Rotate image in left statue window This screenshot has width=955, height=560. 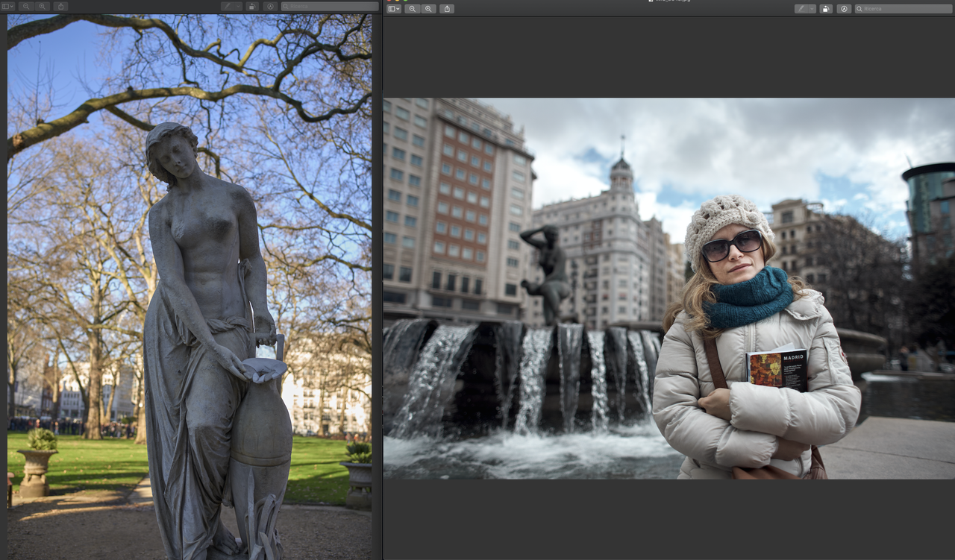pos(252,6)
